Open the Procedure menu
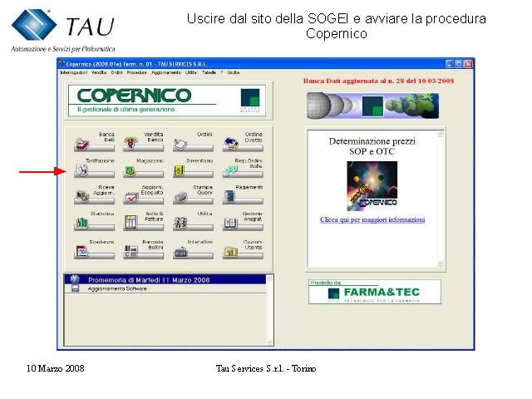The image size is (532, 399). coord(136,72)
